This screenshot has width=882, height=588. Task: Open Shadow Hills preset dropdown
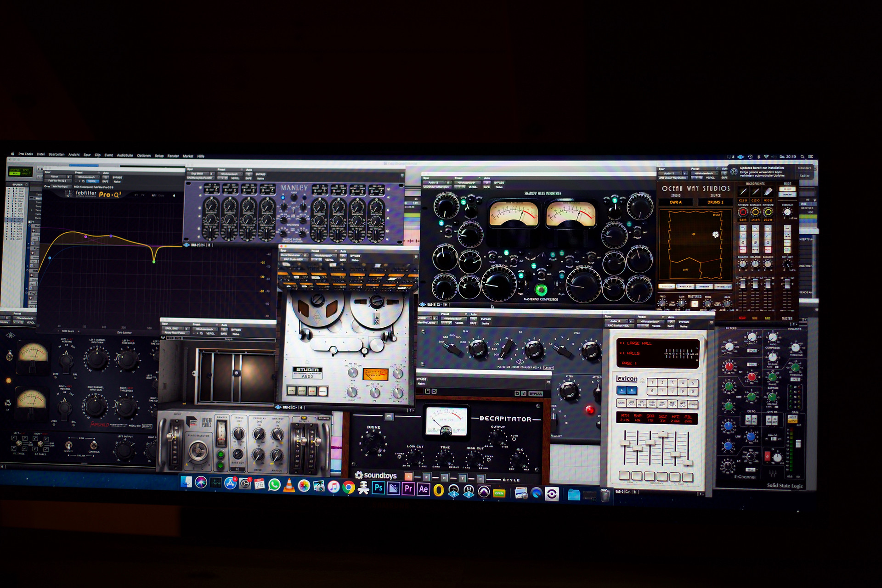pos(467,183)
